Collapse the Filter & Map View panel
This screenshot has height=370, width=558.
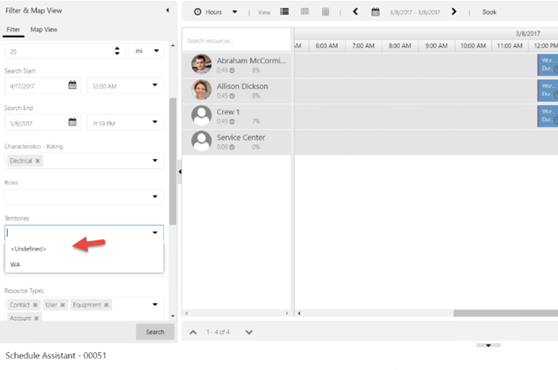coord(167,10)
